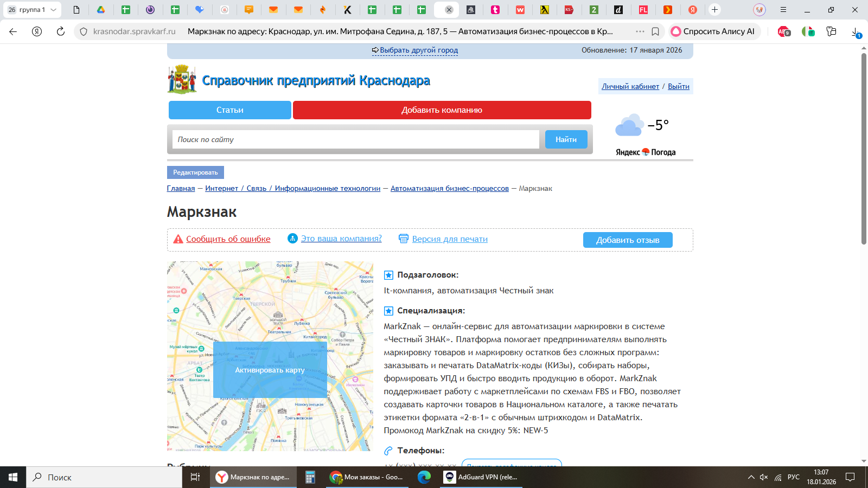Screen dimensions: 868x488
Task: Click the 'Найти' search button
Action: (x=566, y=139)
